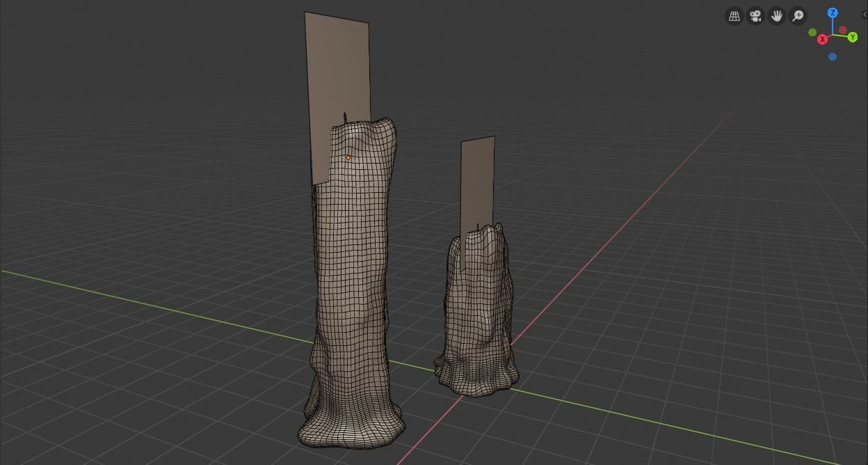868x465 pixels.
Task: Click the blue Z axis gizmo
Action: click(x=833, y=13)
